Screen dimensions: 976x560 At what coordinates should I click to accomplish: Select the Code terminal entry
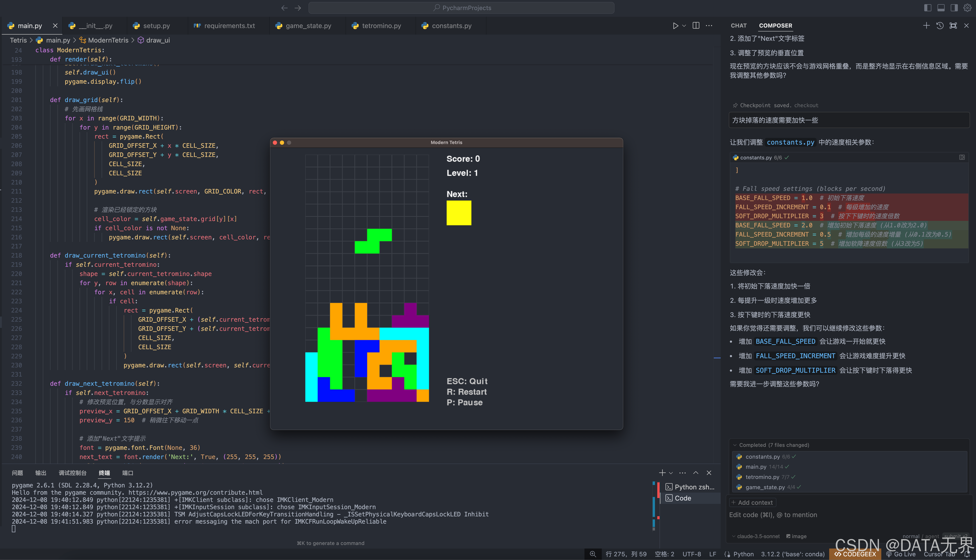pos(690,498)
